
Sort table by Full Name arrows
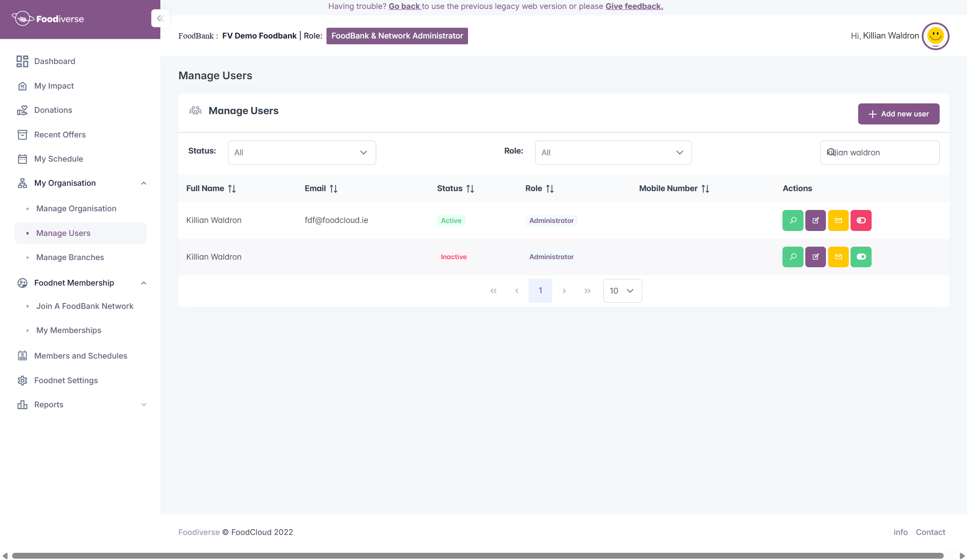pos(232,189)
